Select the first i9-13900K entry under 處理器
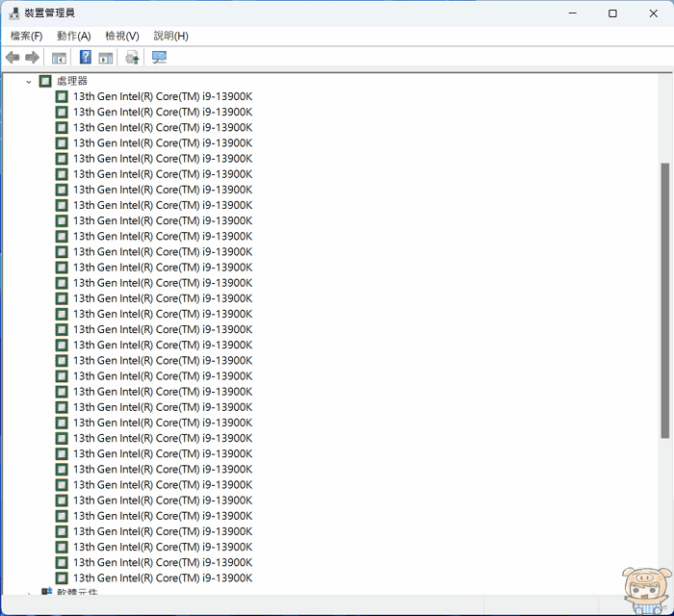Screen dimensions: 674x616 point(163,96)
